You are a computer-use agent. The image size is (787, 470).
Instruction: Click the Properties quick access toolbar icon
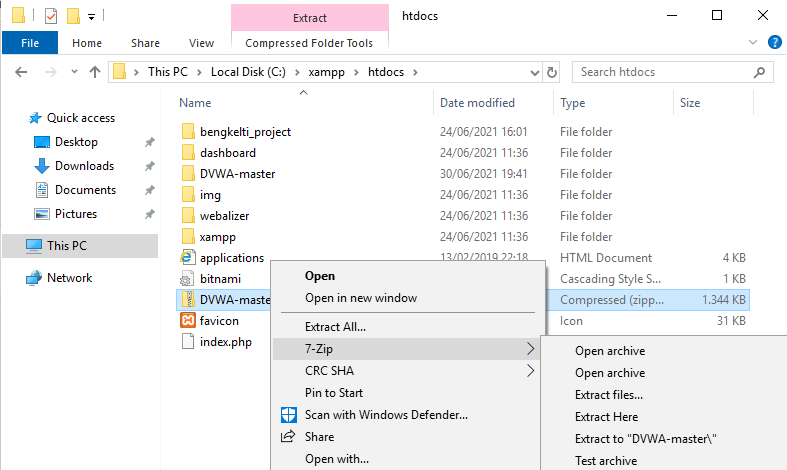pos(51,16)
